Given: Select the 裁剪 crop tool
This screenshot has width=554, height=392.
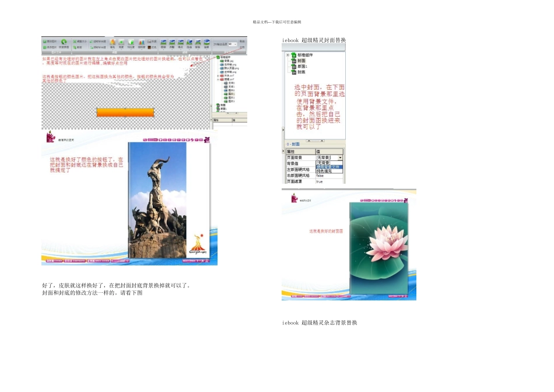Looking at the screenshot, I should coord(78,47).
